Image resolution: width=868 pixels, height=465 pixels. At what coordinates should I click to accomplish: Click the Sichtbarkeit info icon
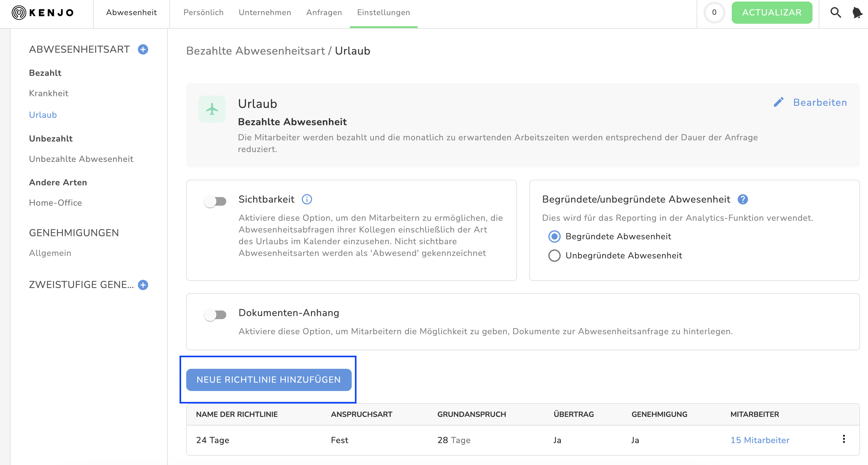(307, 199)
